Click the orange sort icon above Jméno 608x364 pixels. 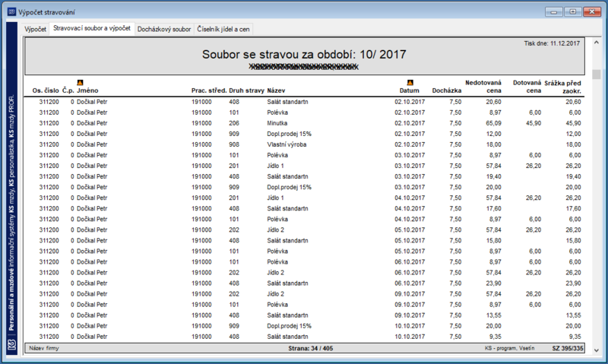coord(80,83)
